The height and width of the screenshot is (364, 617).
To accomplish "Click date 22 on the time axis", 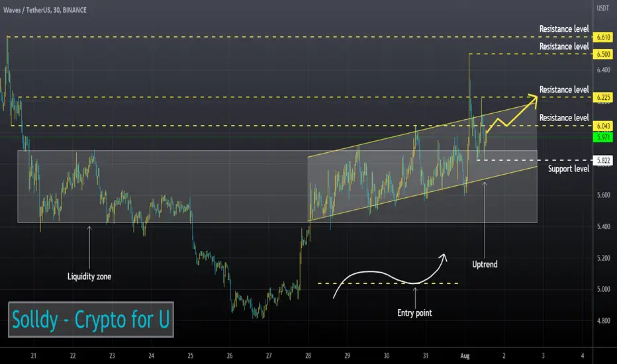I will 73,356.
